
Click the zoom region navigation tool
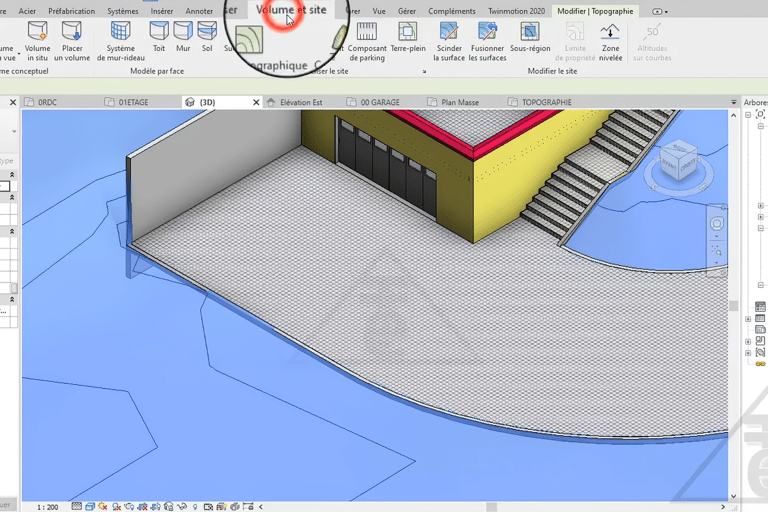(x=717, y=250)
